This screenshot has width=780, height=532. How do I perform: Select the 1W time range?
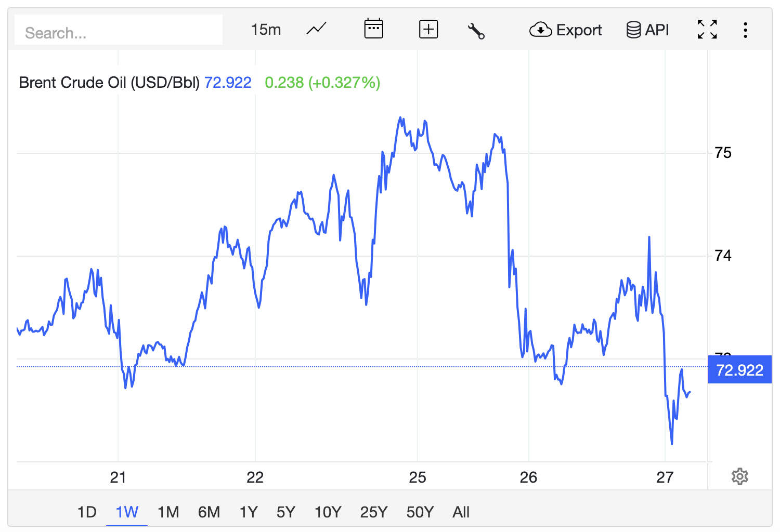(127, 512)
